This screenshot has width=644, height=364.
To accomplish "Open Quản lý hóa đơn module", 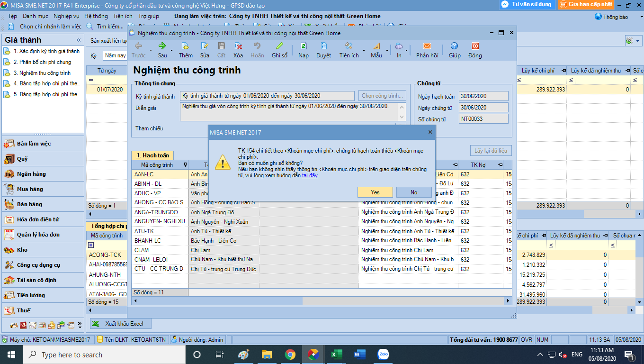I will coord(43,235).
